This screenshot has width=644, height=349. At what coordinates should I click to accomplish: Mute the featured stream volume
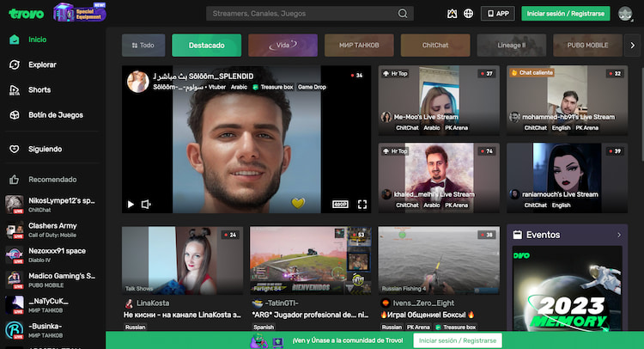click(146, 205)
